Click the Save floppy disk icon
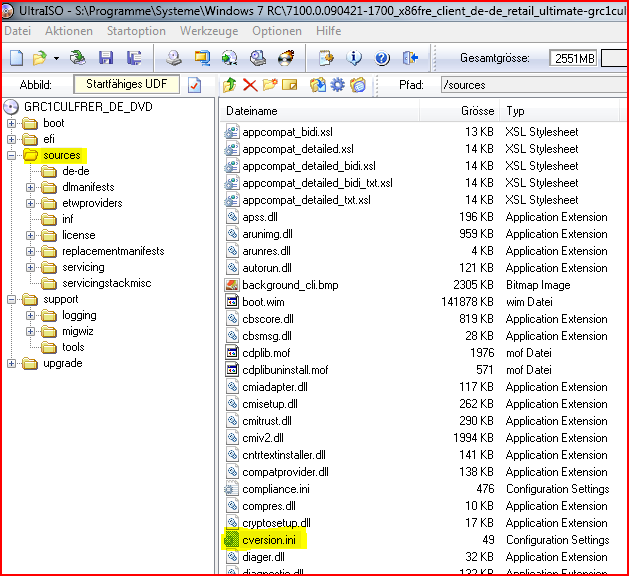The height and width of the screenshot is (576, 629). pos(106,58)
